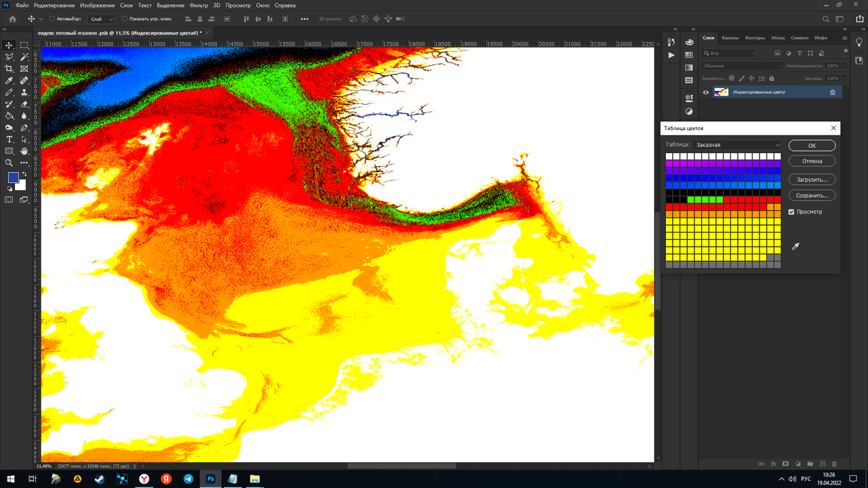Open the Слой auto-select dropdown
The image size is (868, 488).
(102, 19)
